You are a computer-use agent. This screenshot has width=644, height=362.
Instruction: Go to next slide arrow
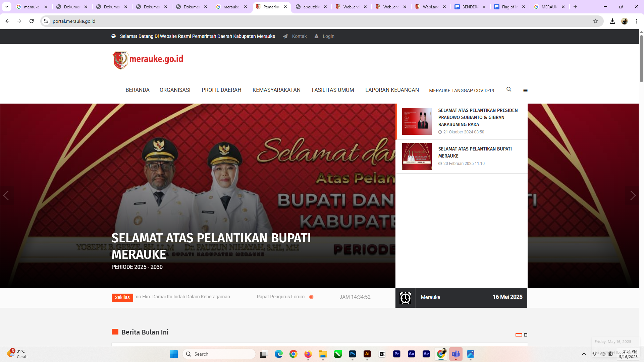(x=633, y=195)
